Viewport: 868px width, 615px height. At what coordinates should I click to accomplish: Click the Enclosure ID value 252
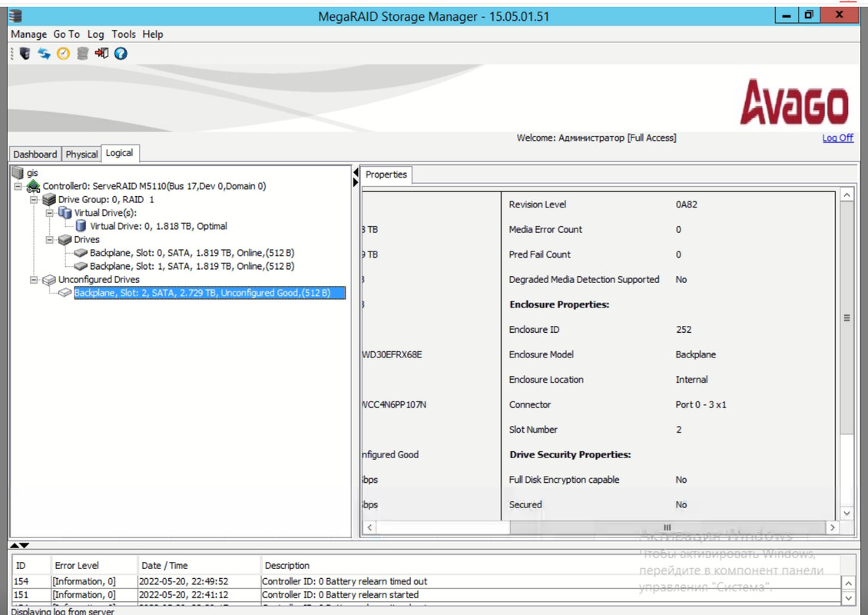pos(683,330)
